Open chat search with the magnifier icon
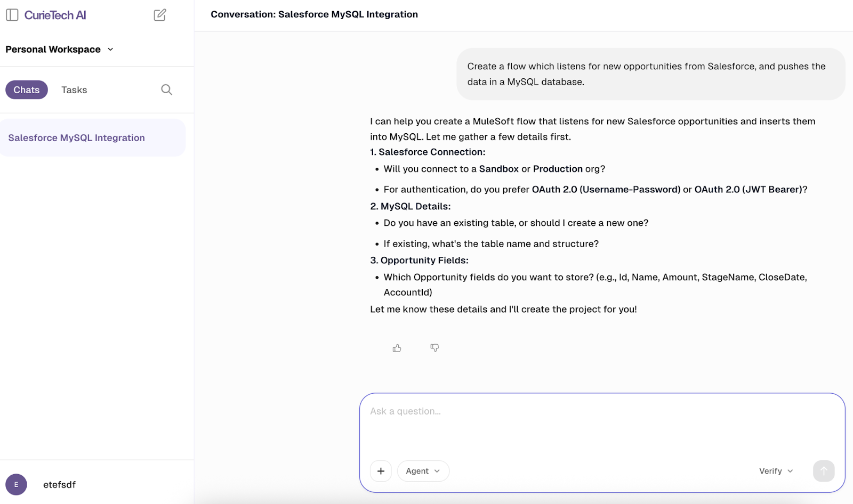Viewport: 853px width, 504px height. (166, 90)
